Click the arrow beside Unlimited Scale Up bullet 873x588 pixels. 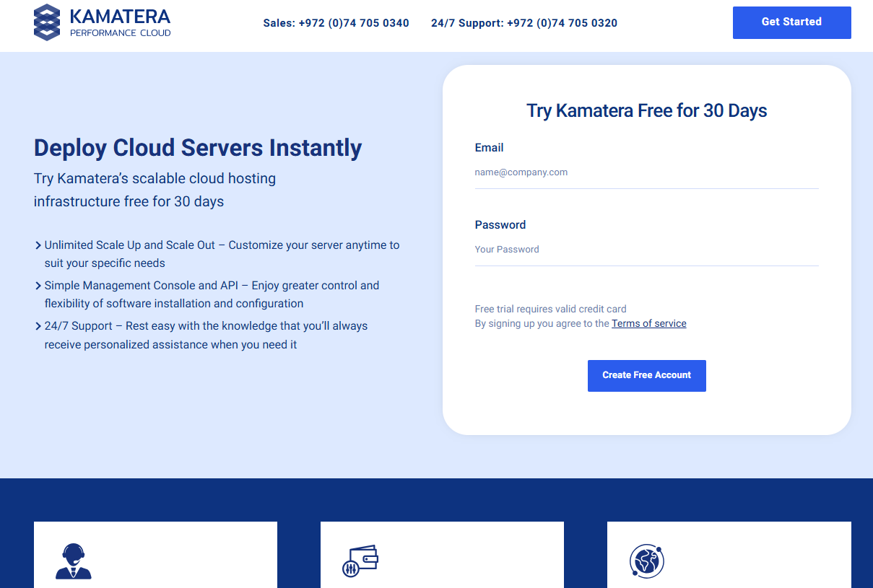pyautogui.click(x=37, y=245)
